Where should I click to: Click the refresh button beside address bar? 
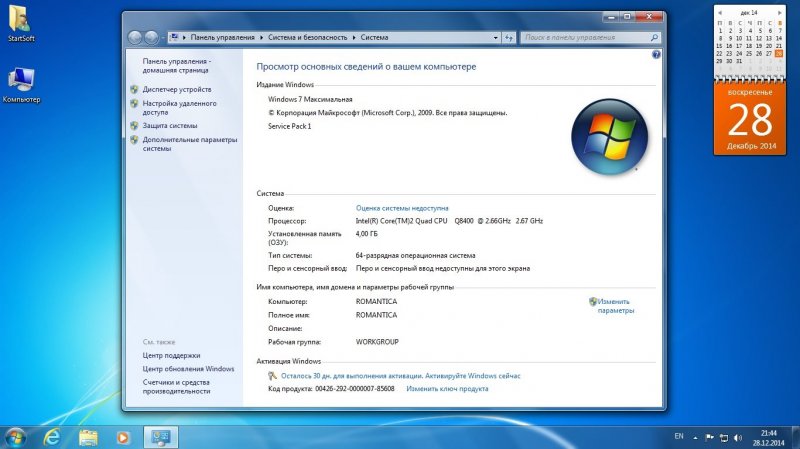[x=509, y=37]
